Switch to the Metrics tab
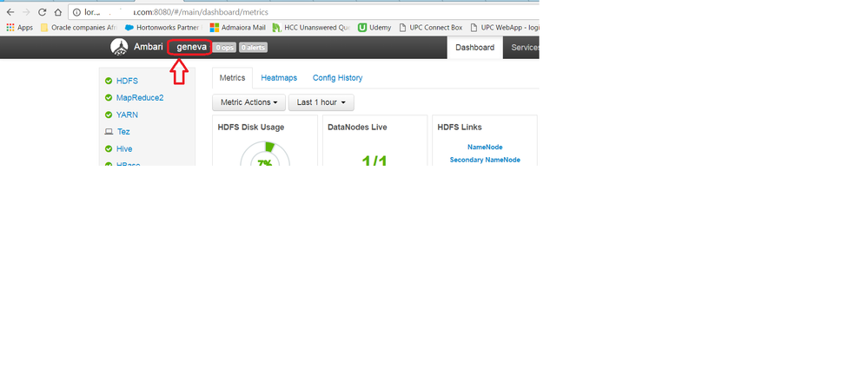The image size is (868, 374). click(x=232, y=78)
